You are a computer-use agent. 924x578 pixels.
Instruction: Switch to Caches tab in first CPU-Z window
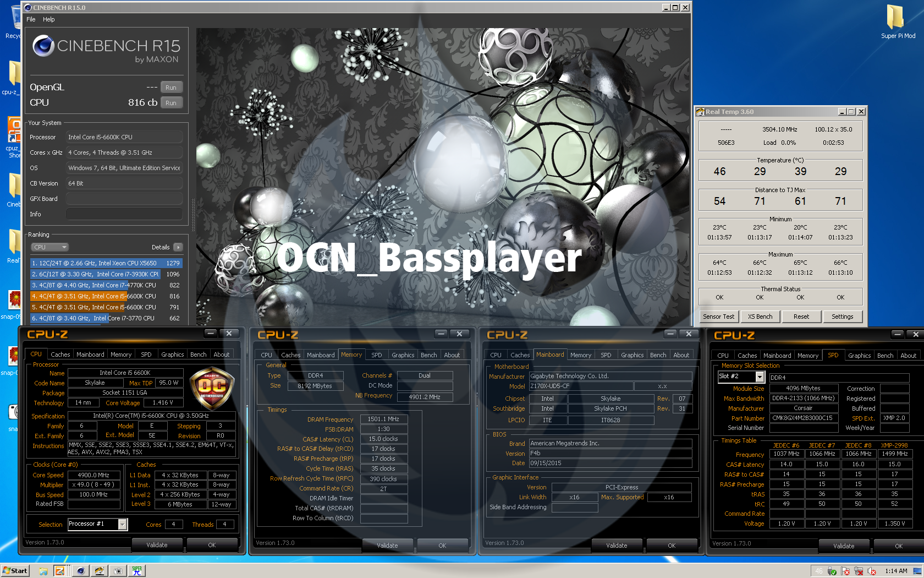61,355
